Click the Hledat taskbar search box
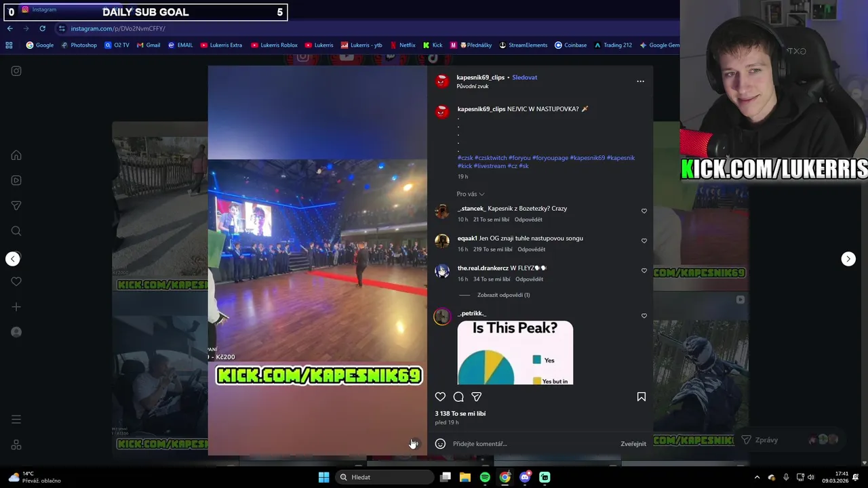Screen dimensions: 868x488 [x=384, y=477]
